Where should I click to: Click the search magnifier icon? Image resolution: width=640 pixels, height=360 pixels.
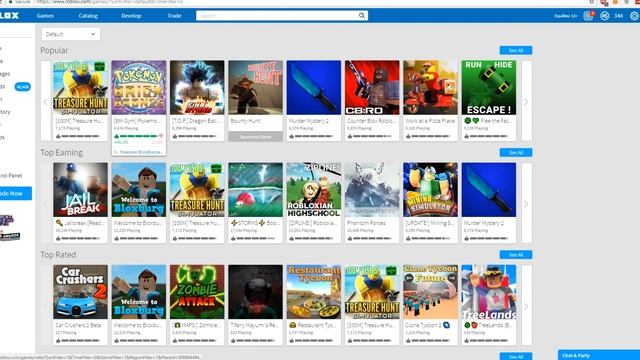[362, 16]
